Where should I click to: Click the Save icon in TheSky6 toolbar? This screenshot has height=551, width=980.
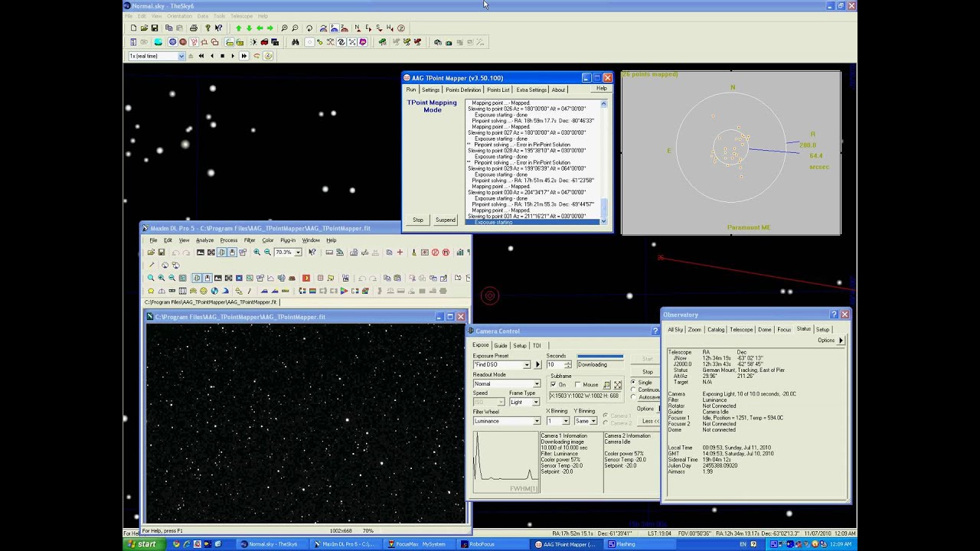[154, 28]
